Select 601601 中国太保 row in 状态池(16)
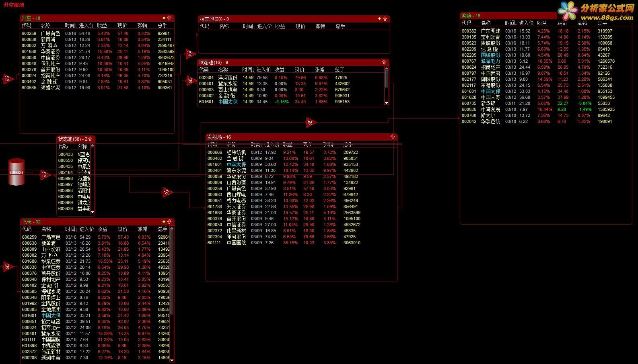Image resolution: width=638 pixels, height=364 pixels. tap(291, 102)
